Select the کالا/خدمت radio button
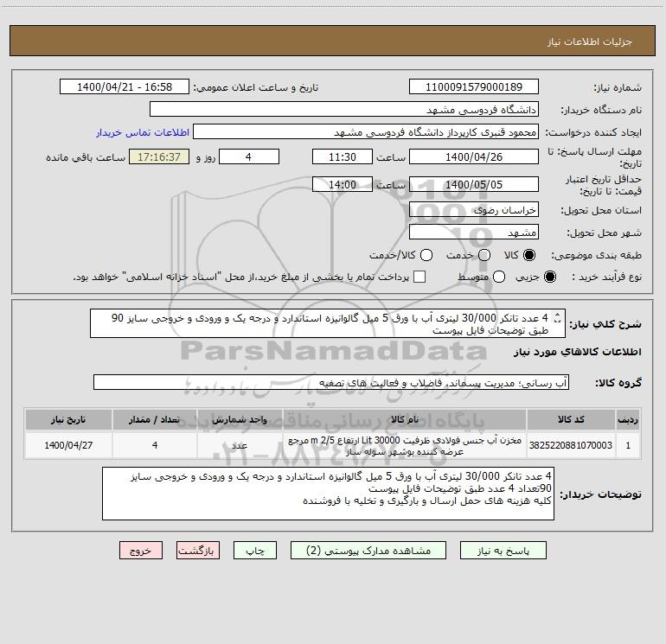The image size is (666, 644). tap(426, 255)
